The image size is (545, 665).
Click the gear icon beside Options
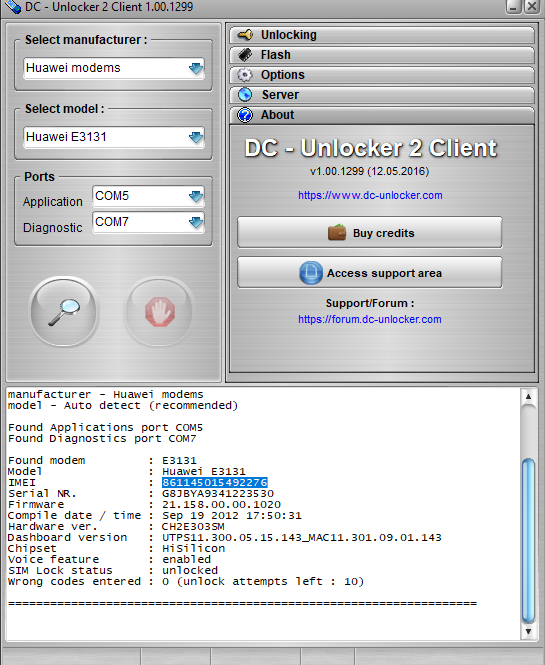[245, 75]
